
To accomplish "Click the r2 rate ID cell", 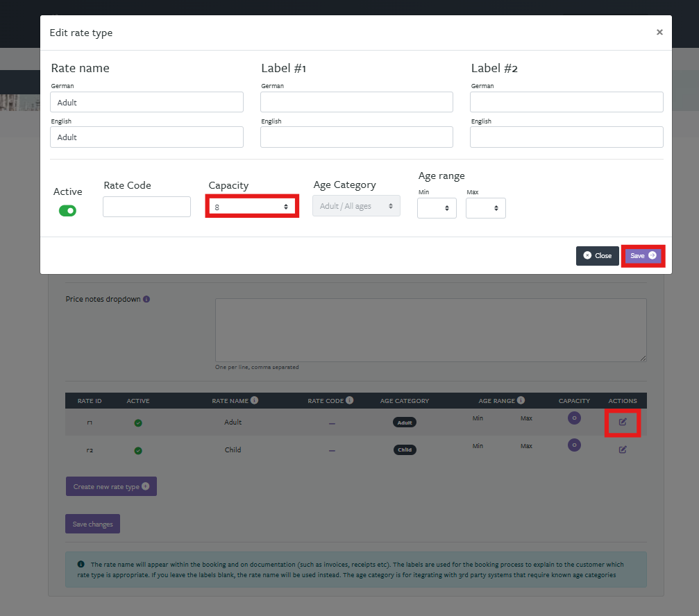I will [90, 450].
